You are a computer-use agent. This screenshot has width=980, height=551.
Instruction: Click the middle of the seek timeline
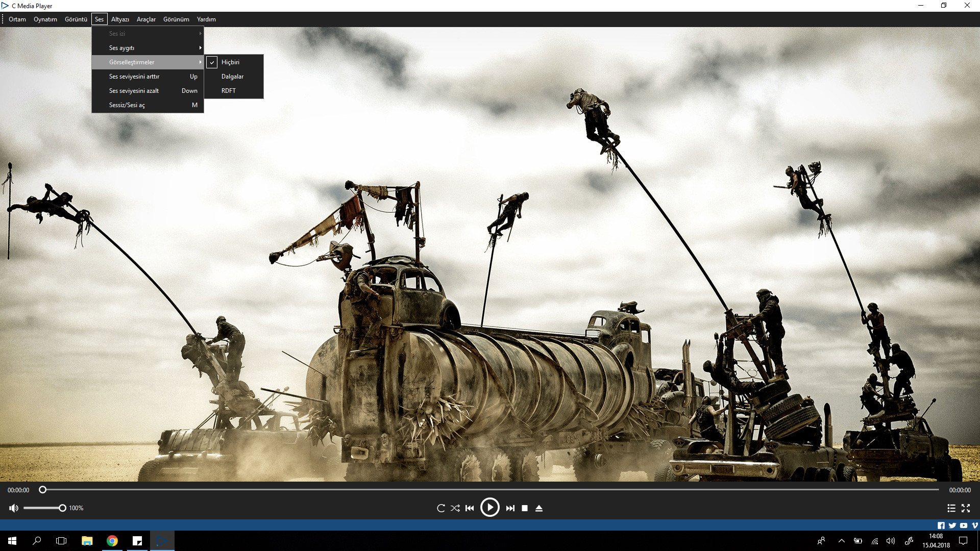click(x=491, y=490)
